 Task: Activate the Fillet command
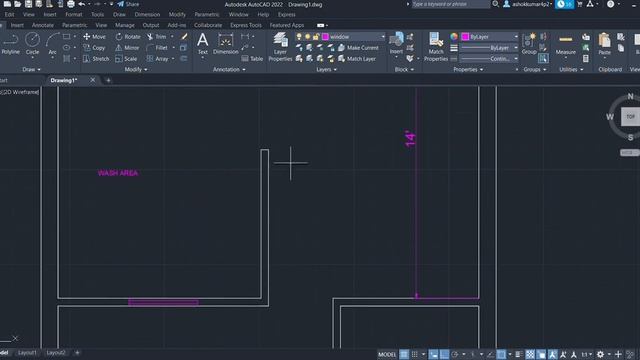(157, 48)
